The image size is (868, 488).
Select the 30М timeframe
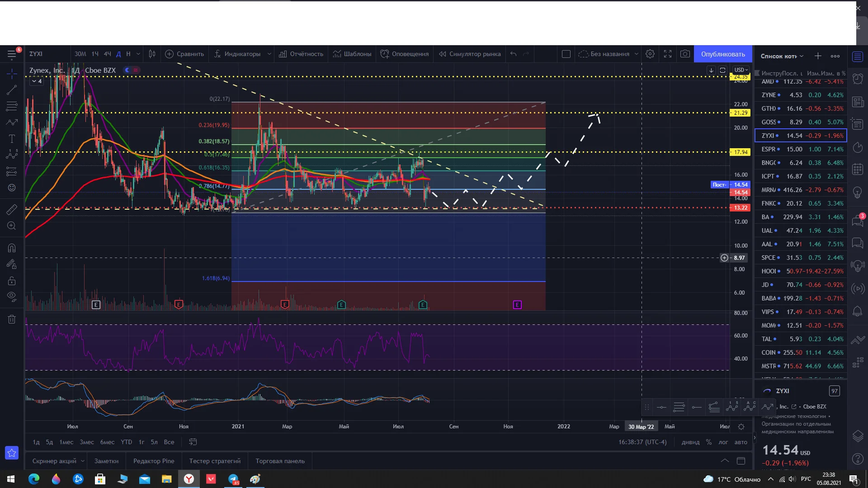[80, 54]
